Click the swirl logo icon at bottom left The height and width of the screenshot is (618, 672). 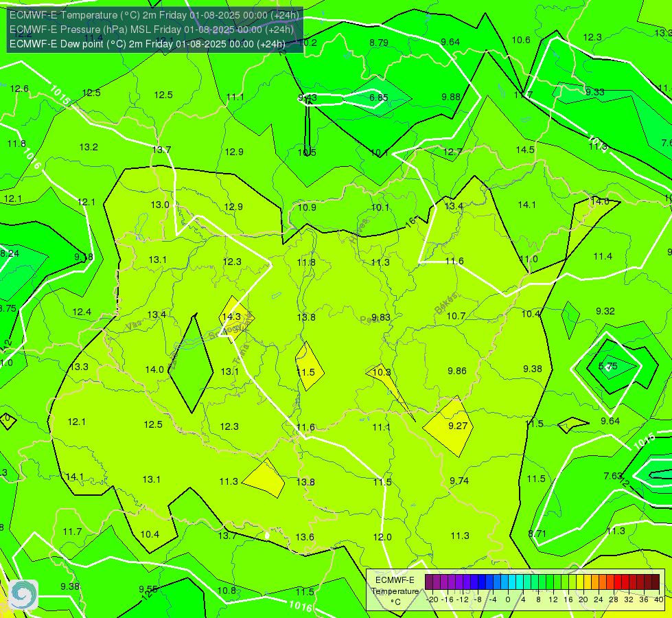point(23,594)
